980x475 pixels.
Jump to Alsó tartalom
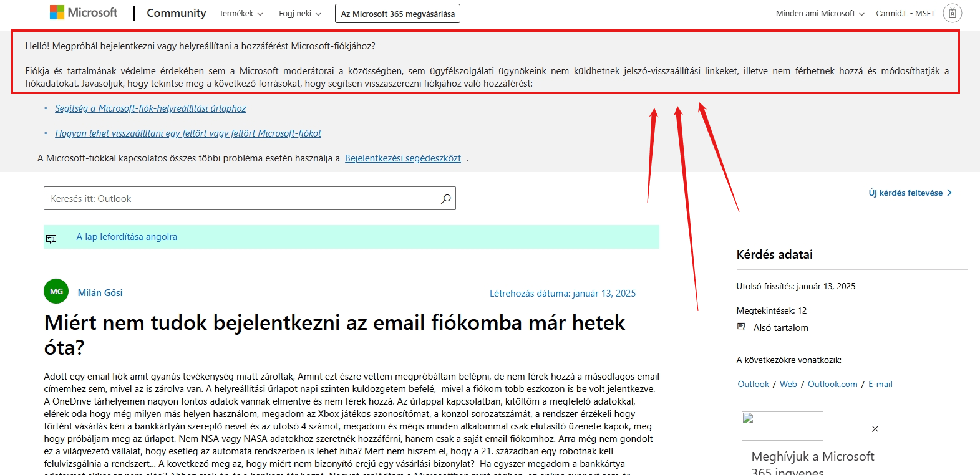(x=780, y=328)
